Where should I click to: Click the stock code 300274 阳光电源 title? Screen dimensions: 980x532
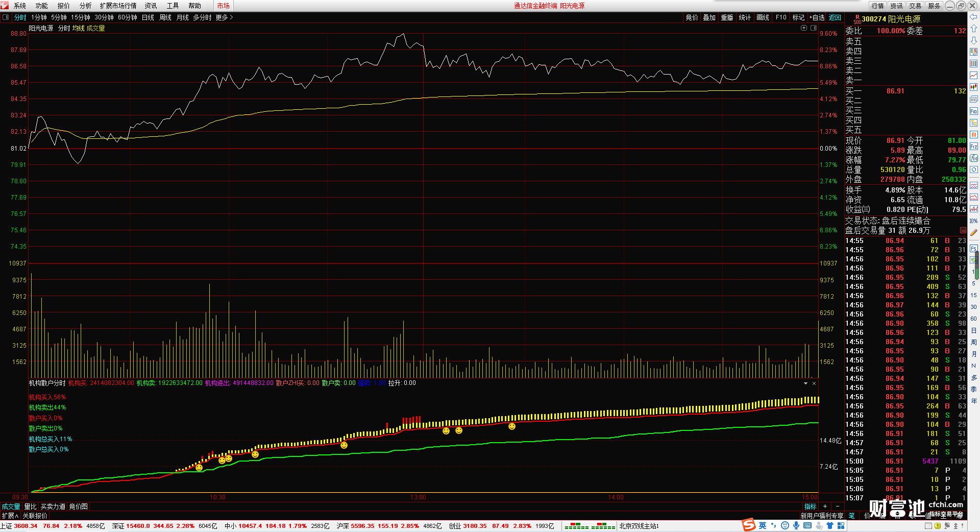coord(891,19)
